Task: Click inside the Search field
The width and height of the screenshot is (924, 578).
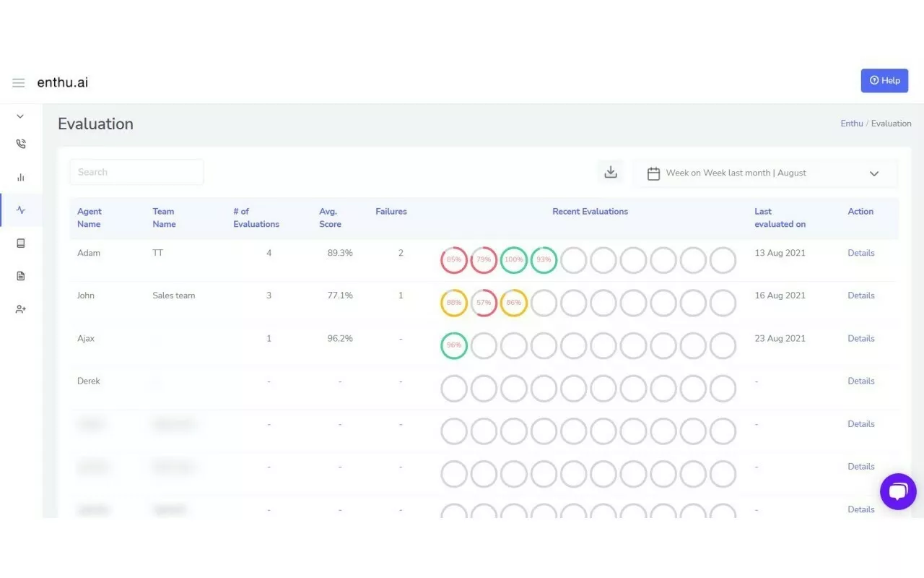Action: [136, 172]
